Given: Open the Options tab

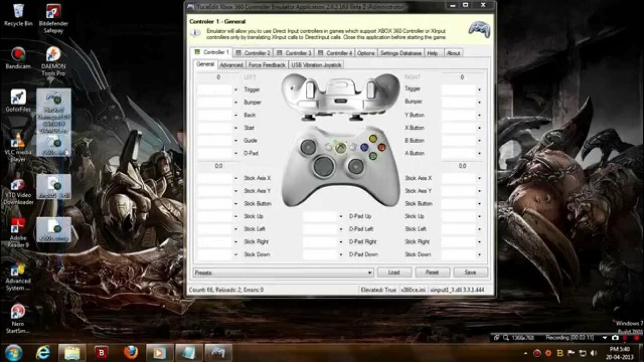Looking at the screenshot, I should pos(366,53).
